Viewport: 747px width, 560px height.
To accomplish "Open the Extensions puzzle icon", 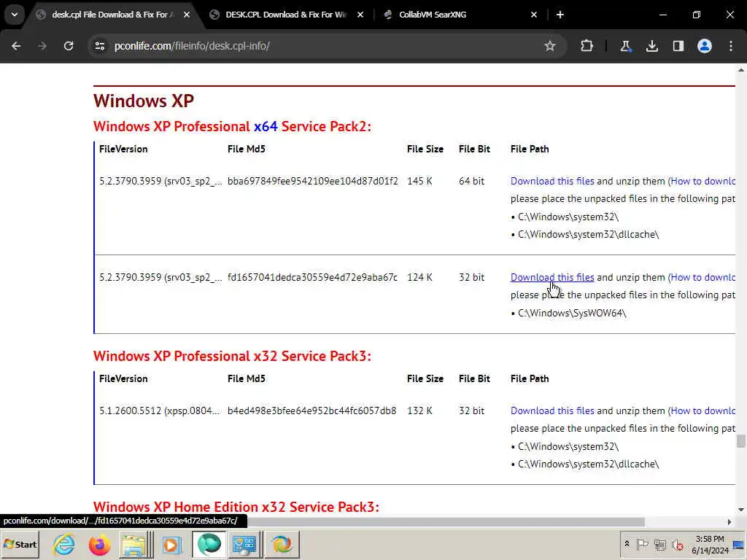I will (587, 46).
